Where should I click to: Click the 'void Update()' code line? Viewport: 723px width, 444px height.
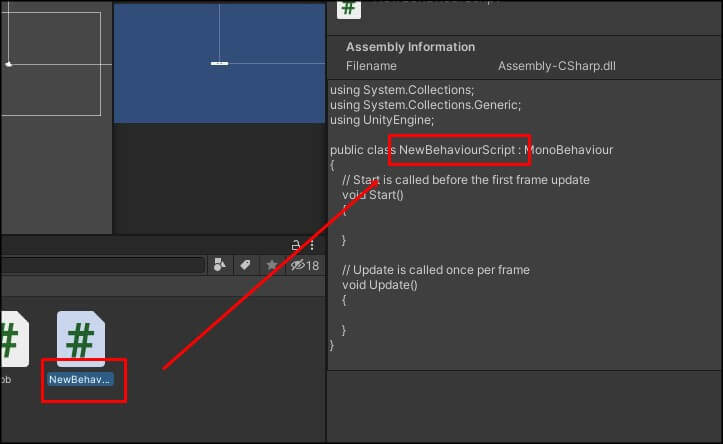(379, 285)
